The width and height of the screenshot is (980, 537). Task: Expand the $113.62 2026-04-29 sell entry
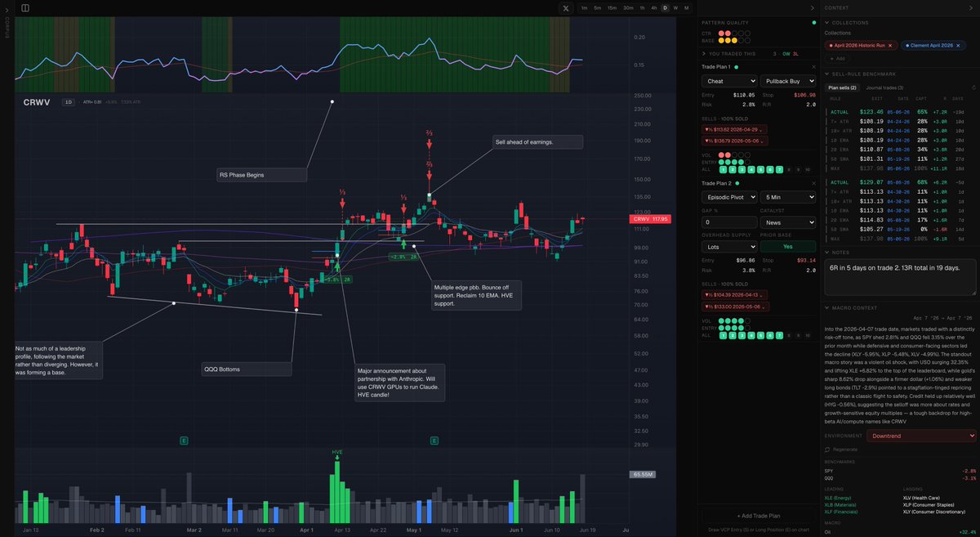click(x=734, y=129)
